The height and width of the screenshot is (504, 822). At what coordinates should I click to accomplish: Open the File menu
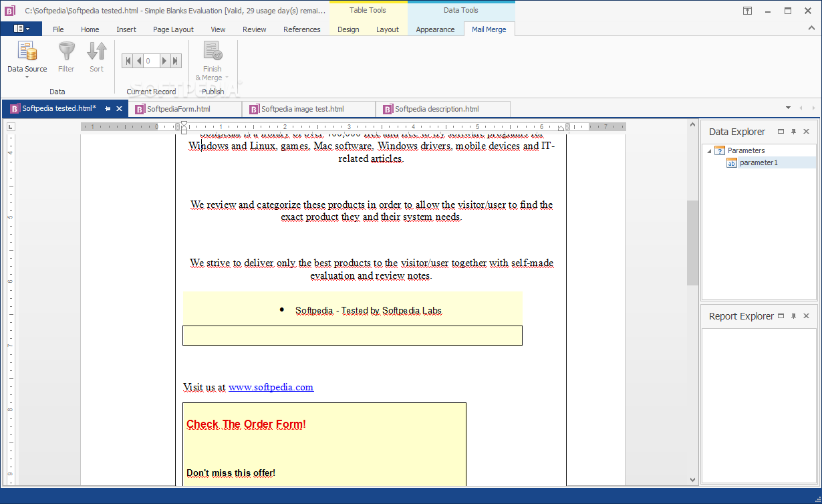point(58,29)
